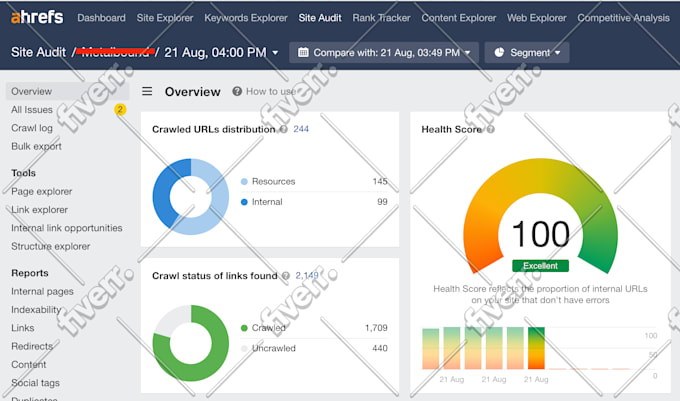The height and width of the screenshot is (401, 680).
Task: Open the Segment dropdown
Action: (x=527, y=52)
